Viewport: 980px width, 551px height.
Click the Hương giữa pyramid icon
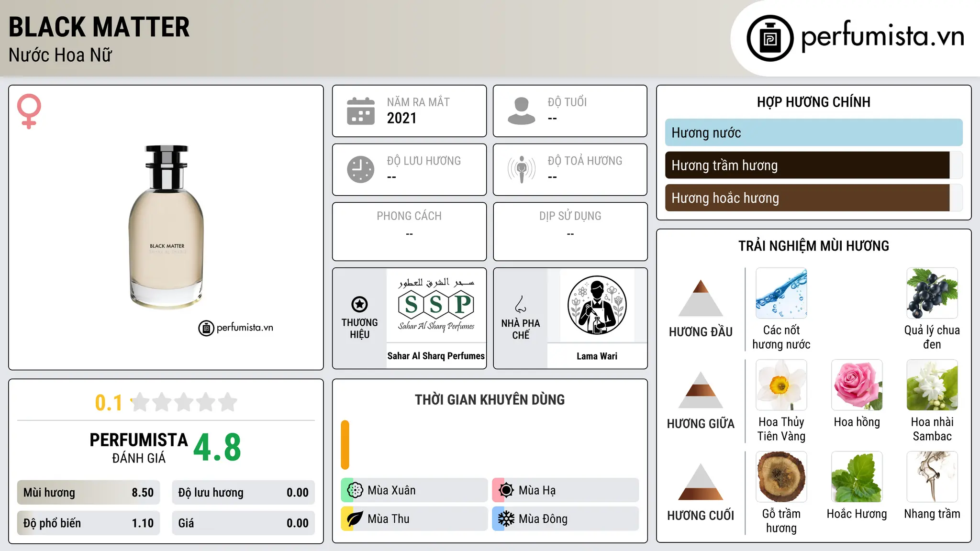click(701, 390)
